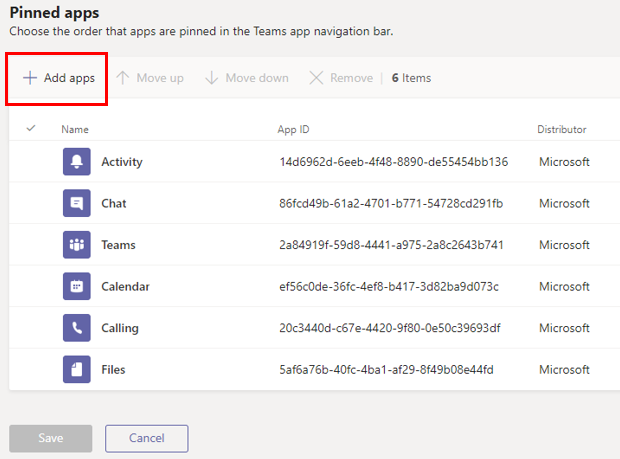The width and height of the screenshot is (620, 459).
Task: Click the Add apps button
Action: tap(59, 78)
